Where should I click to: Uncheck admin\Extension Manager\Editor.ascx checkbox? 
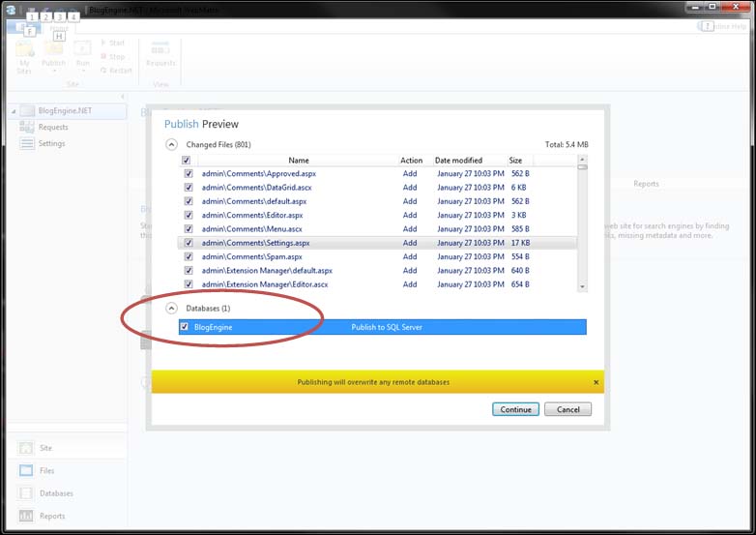189,284
